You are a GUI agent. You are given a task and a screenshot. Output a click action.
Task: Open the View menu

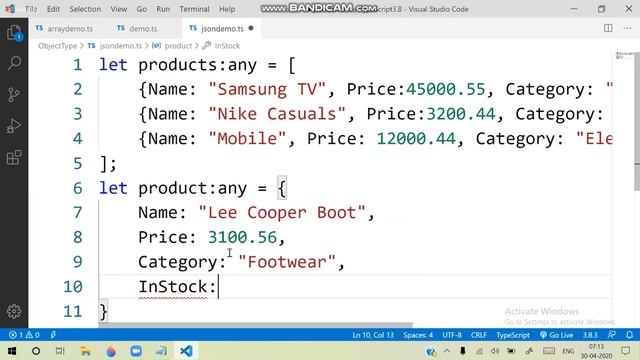[118, 9]
